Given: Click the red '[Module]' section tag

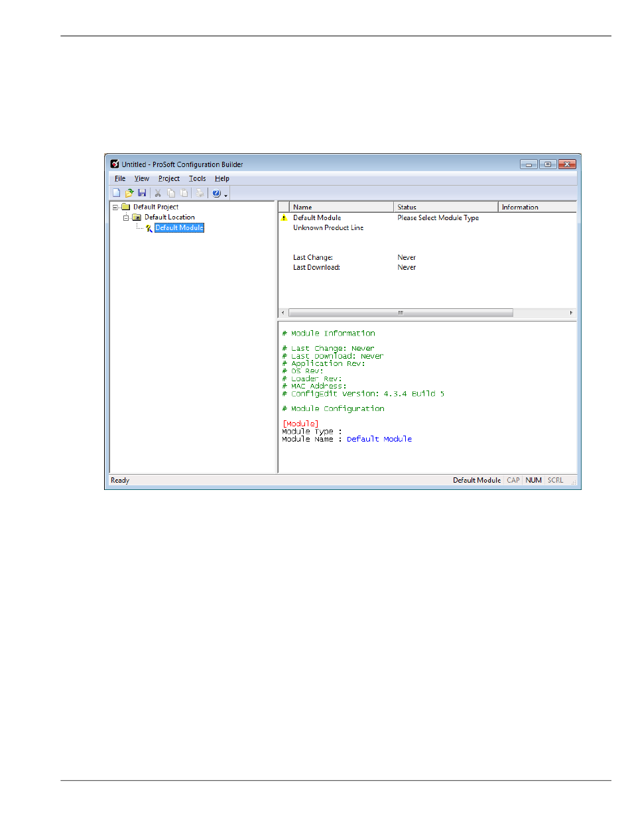Looking at the screenshot, I should click(300, 424).
